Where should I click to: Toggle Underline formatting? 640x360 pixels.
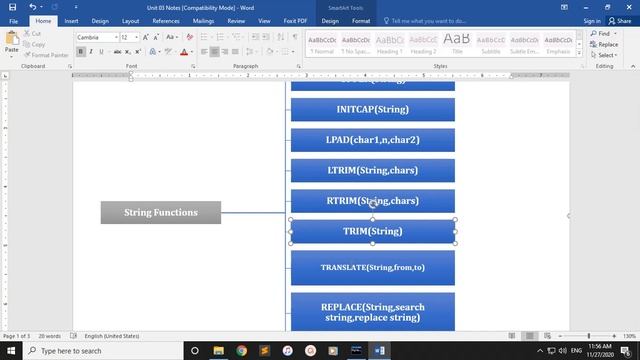[x=101, y=52]
